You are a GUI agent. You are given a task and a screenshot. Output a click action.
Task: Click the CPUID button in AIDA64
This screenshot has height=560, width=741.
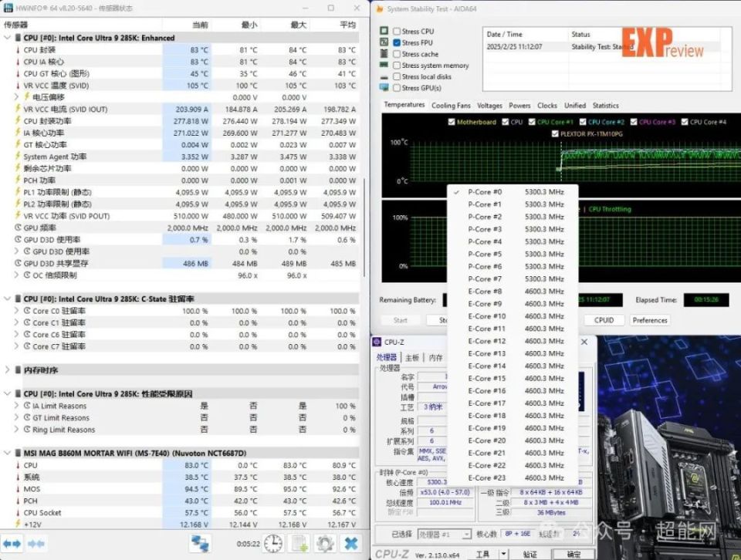tap(604, 320)
